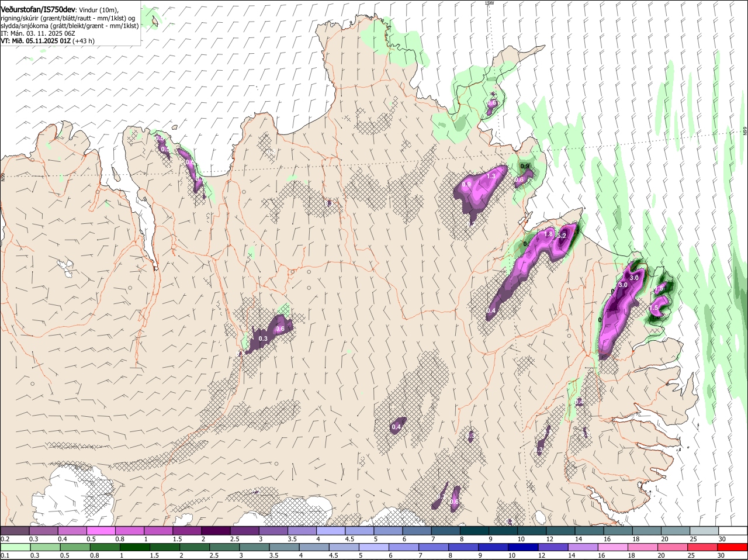Click the '0.1' label in the bottom legend row
748x560 pixels.
[x=5, y=555]
